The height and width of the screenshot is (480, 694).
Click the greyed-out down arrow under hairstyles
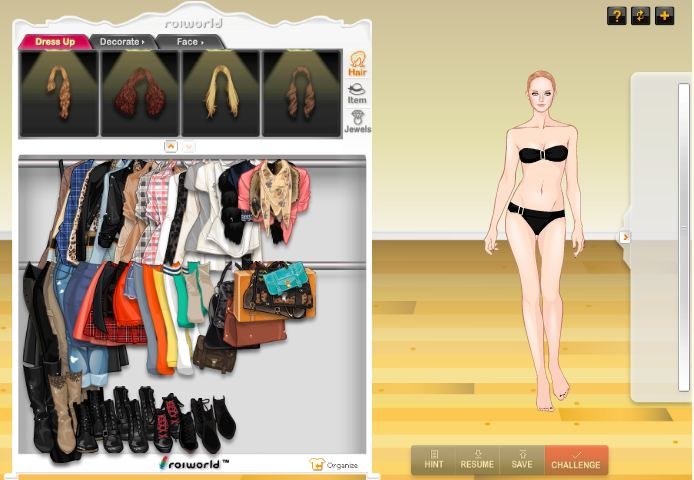(189, 146)
